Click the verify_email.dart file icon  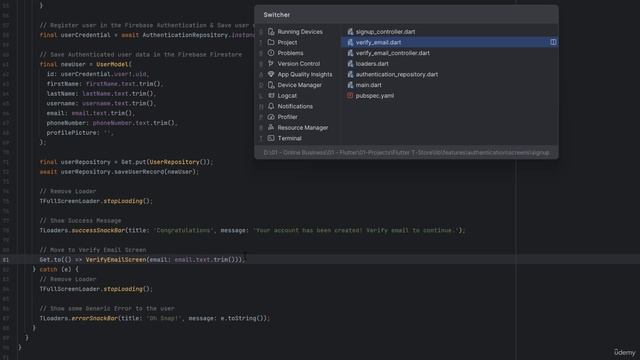point(350,42)
